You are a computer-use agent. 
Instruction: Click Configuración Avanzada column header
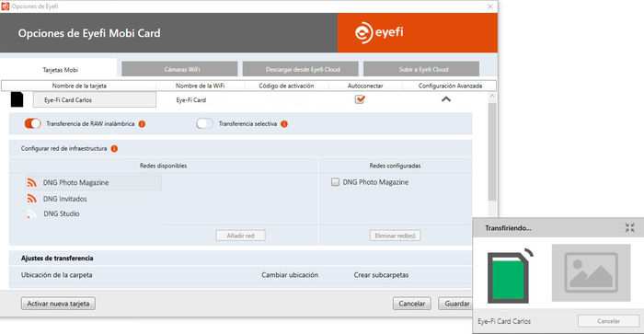tap(450, 86)
